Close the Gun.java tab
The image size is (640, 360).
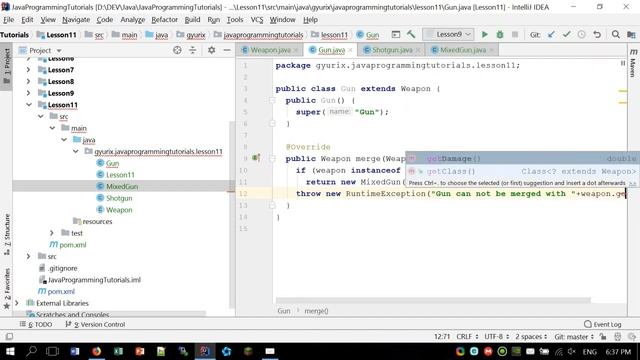click(350, 50)
